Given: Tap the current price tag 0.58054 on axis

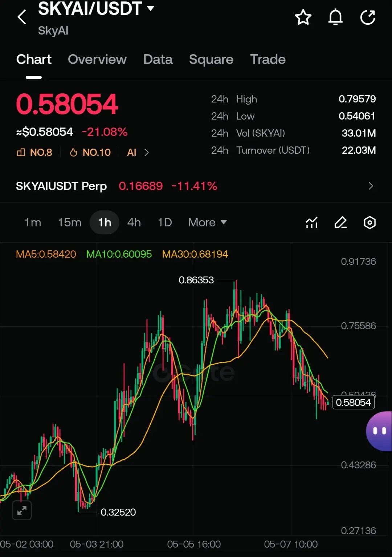Looking at the screenshot, I should pyautogui.click(x=354, y=402).
